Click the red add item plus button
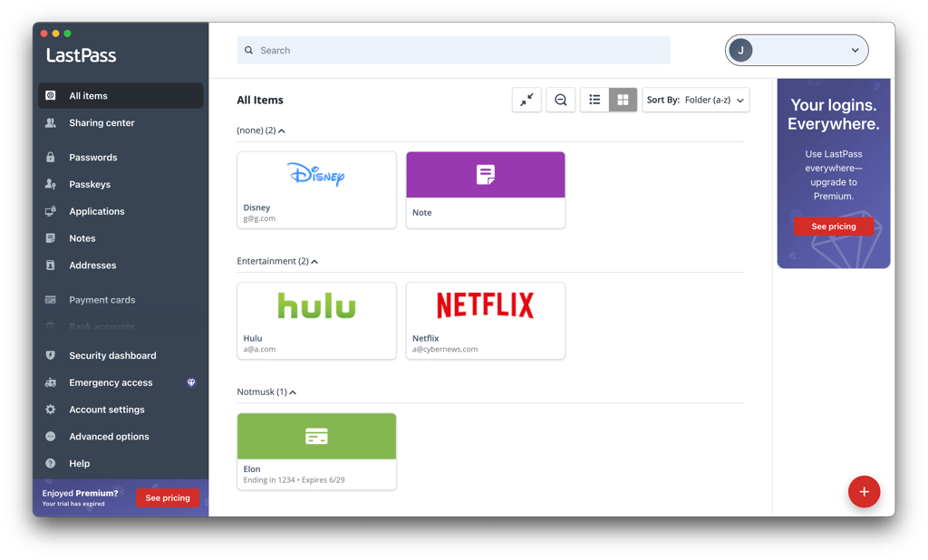928x560 pixels. [x=864, y=491]
